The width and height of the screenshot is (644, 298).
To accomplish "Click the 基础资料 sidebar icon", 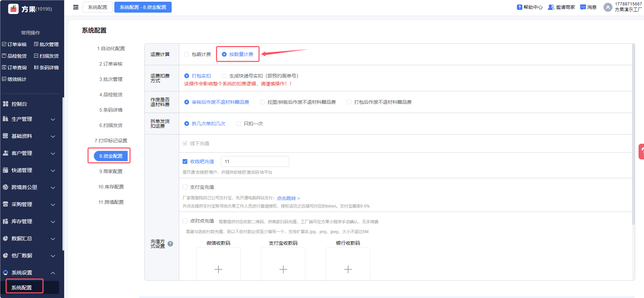I will (x=5, y=136).
